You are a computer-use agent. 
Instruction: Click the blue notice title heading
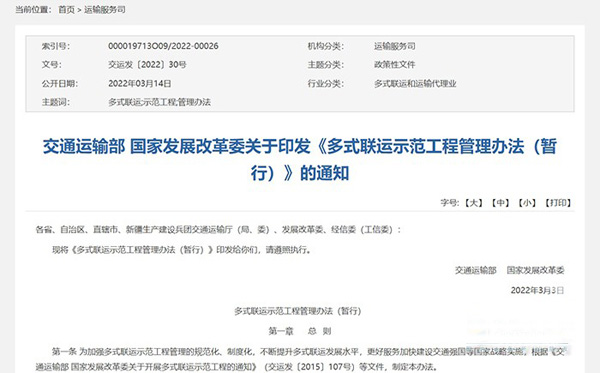point(300,160)
